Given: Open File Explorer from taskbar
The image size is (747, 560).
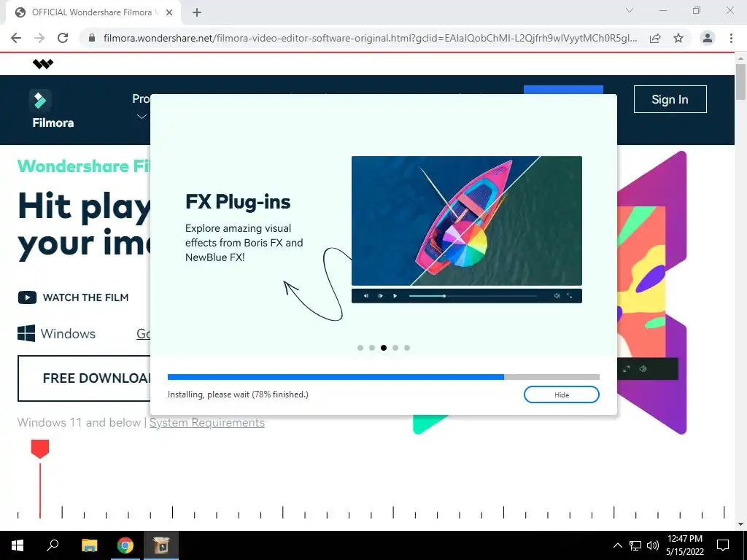Looking at the screenshot, I should click(x=89, y=545).
